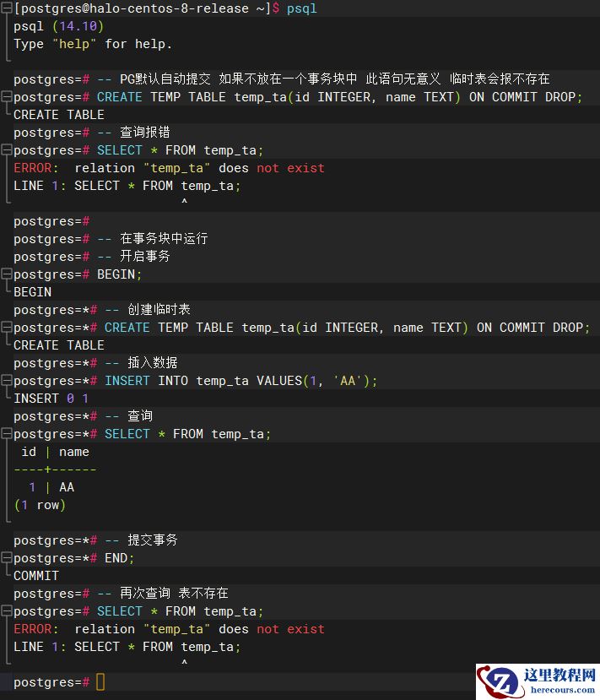Click the 1 | AA result row
Screen dimensions: 600x700
51,487
